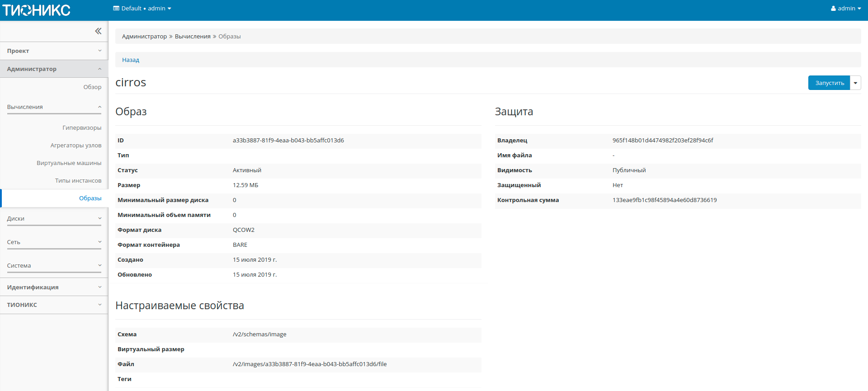The height and width of the screenshot is (391, 868).
Task: Open the admin user menu
Action: point(845,9)
